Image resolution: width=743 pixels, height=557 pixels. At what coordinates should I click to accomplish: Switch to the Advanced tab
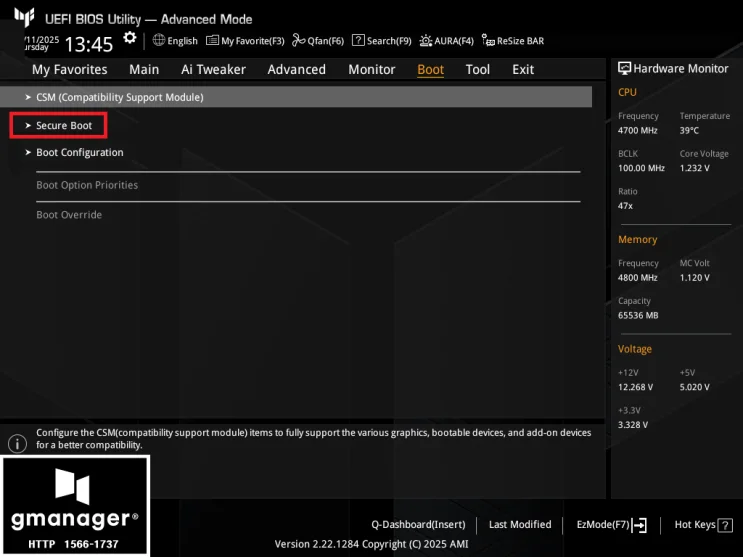coord(297,70)
